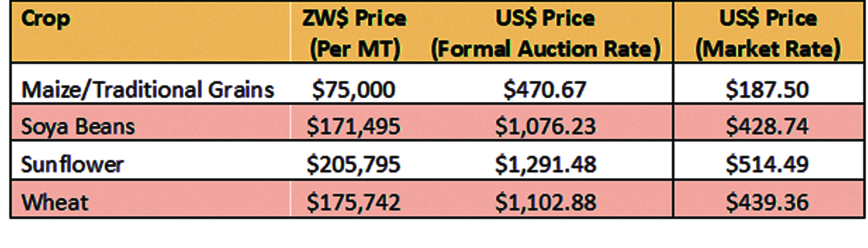Click the Wheat row label
The height and width of the screenshot is (248, 868).
(55, 202)
